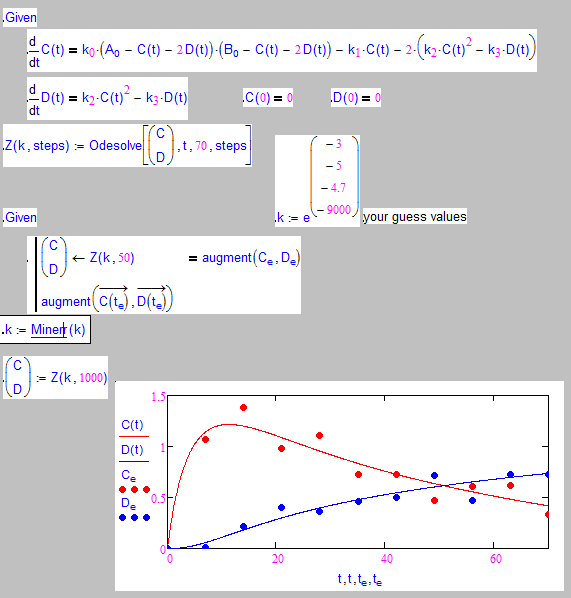Screen dimensions: 571x598
Task: Click the y-axis tick label 0.5
Action: tap(158, 499)
